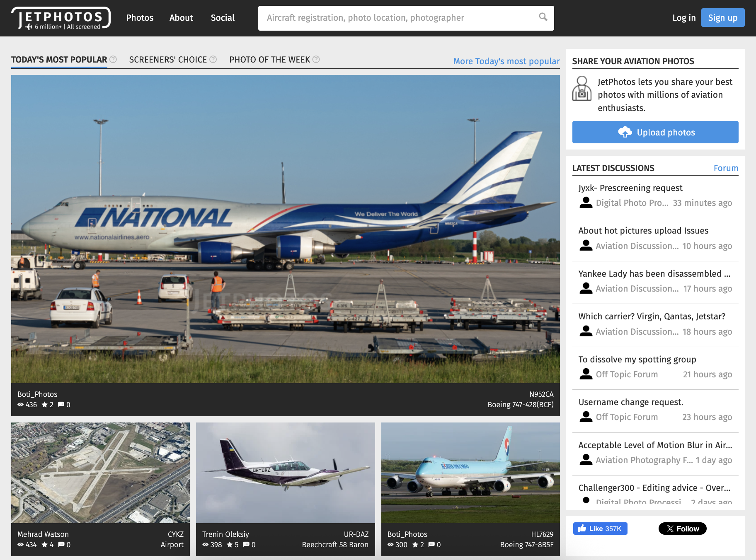This screenshot has width=756, height=560.
Task: Open the About menu
Action: click(181, 18)
